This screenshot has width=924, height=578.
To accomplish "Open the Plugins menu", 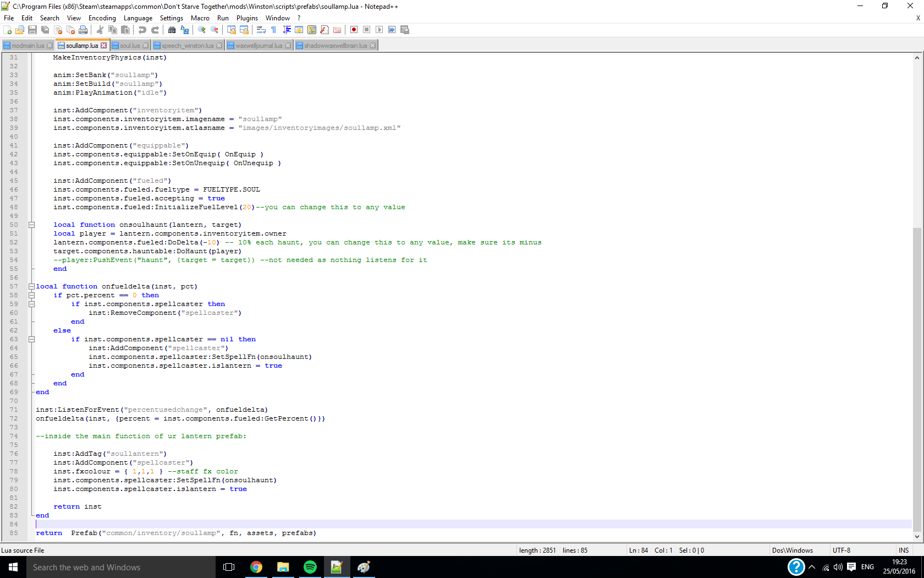I will [x=247, y=18].
